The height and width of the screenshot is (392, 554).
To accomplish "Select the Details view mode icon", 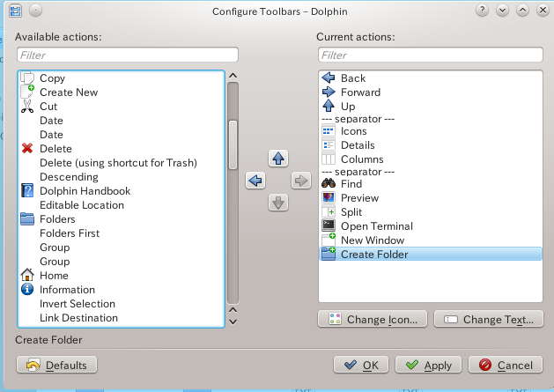I will coord(329,145).
